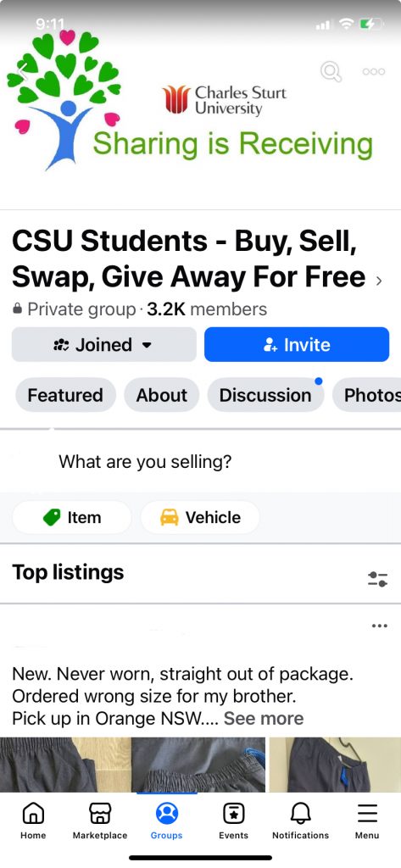Choose Vehicle listing type
The height and width of the screenshot is (868, 401).
[200, 518]
